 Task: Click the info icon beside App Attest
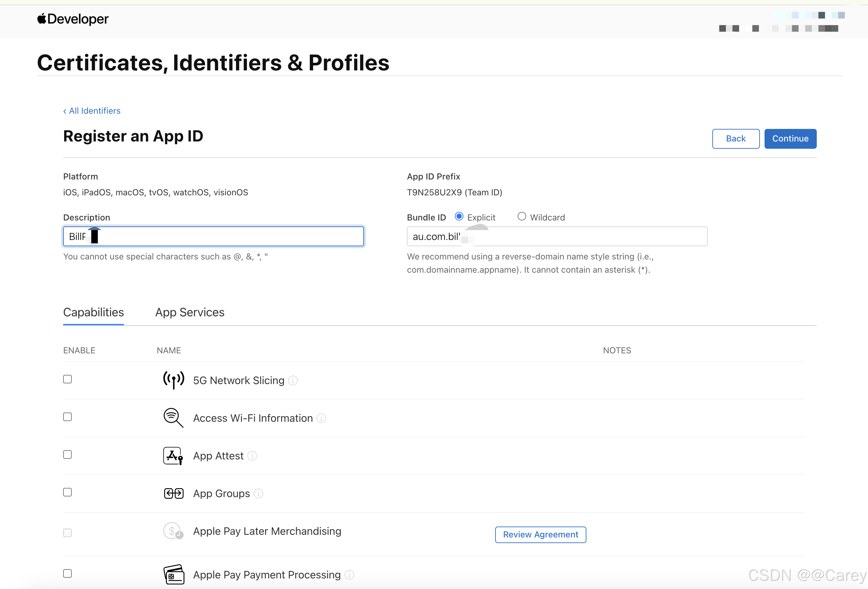(253, 456)
